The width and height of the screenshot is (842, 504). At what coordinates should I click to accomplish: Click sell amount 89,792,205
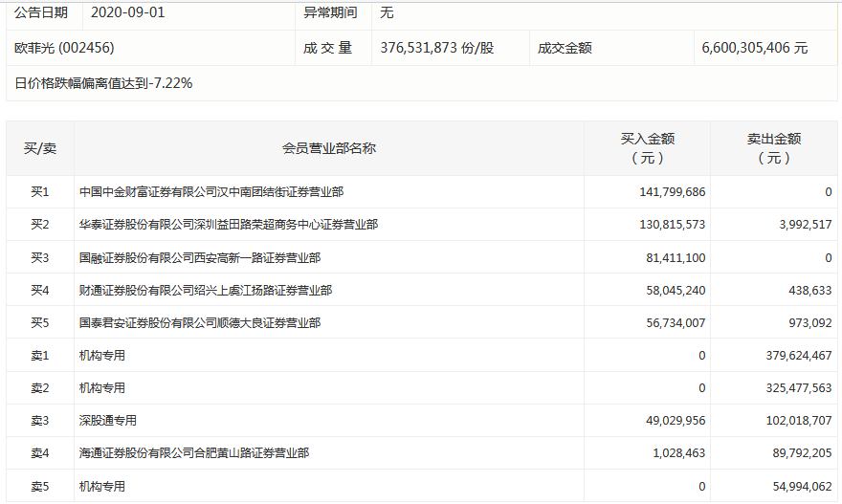[x=802, y=453]
